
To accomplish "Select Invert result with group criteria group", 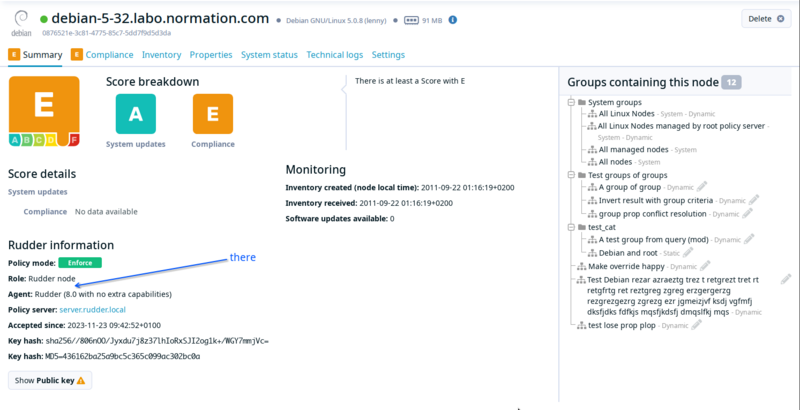I will 656,200.
